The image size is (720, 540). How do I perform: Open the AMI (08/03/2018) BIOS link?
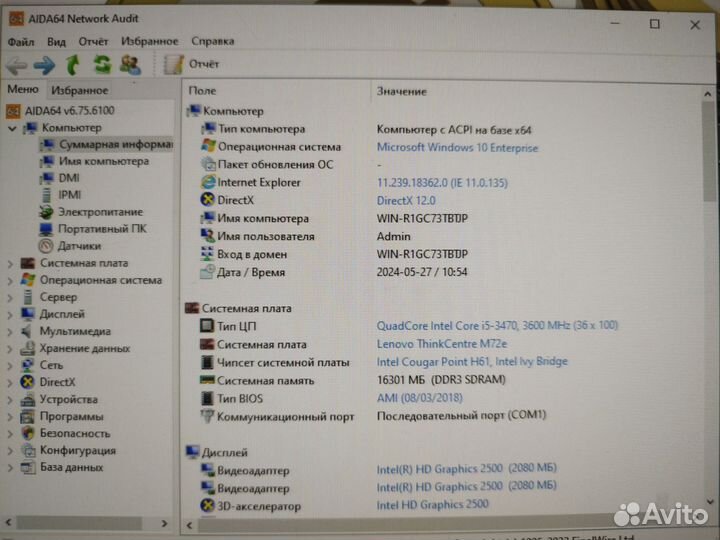(420, 398)
